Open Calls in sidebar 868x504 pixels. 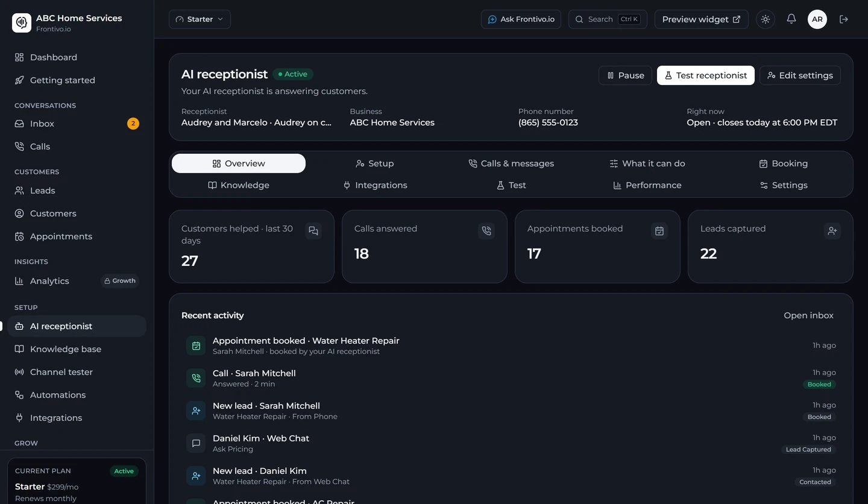click(77, 146)
